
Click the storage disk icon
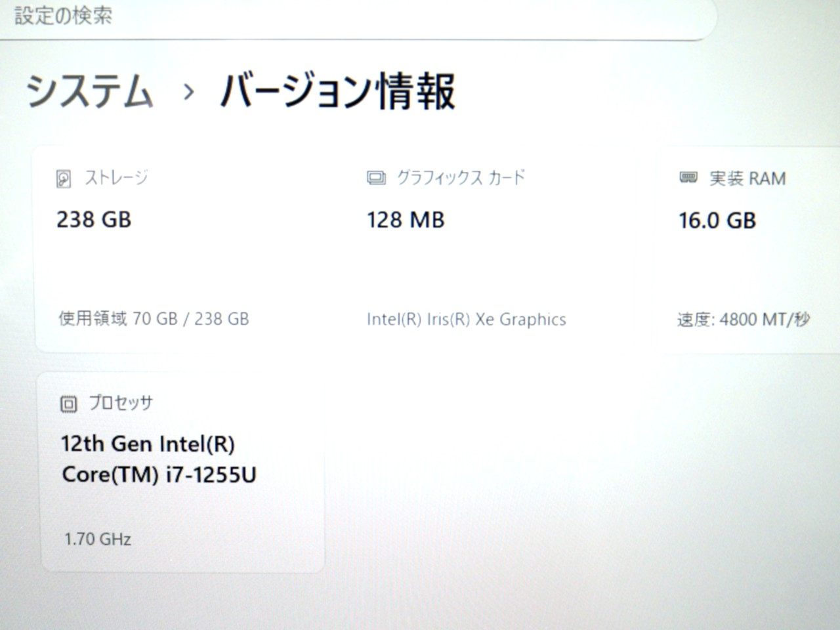pyautogui.click(x=64, y=179)
